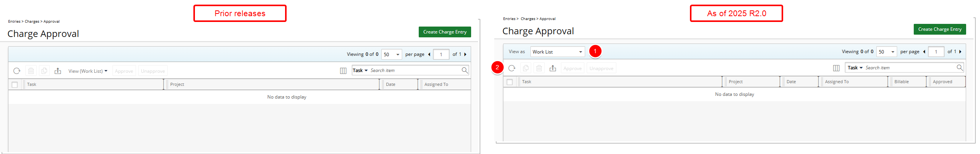Image resolution: width=980 pixels, height=154 pixels.
Task: Click magnifier search icon in 2025 R2.0 panel
Action: tap(960, 68)
